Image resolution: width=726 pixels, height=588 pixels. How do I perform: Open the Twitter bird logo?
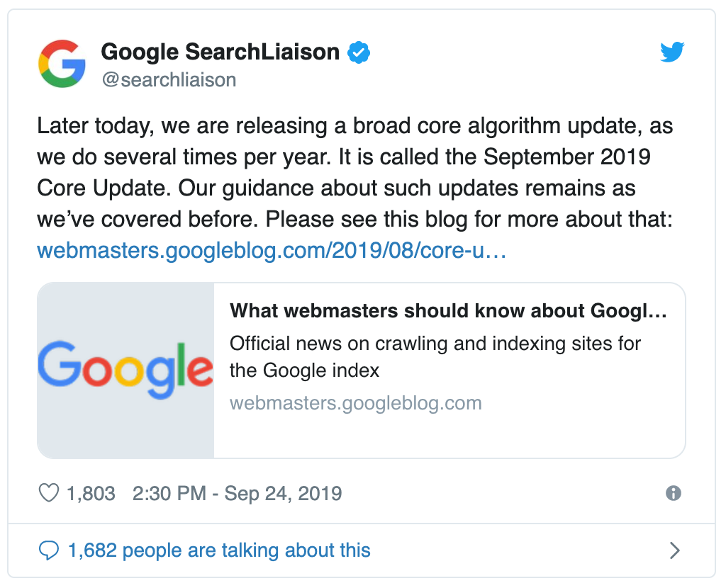[672, 52]
